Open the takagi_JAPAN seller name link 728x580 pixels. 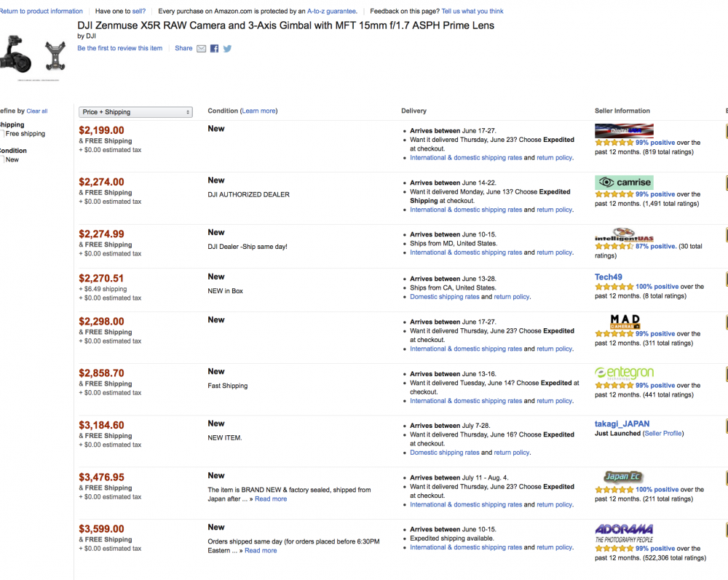pos(622,424)
